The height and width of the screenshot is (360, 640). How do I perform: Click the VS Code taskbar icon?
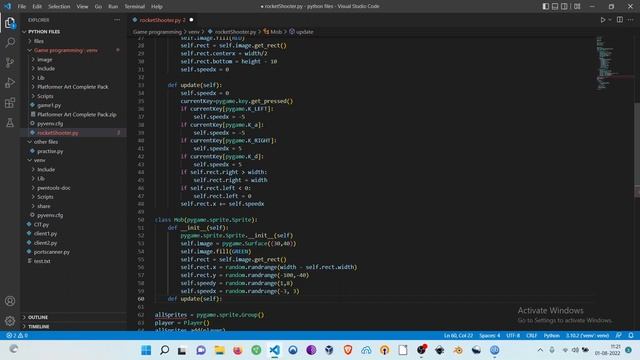click(x=275, y=350)
